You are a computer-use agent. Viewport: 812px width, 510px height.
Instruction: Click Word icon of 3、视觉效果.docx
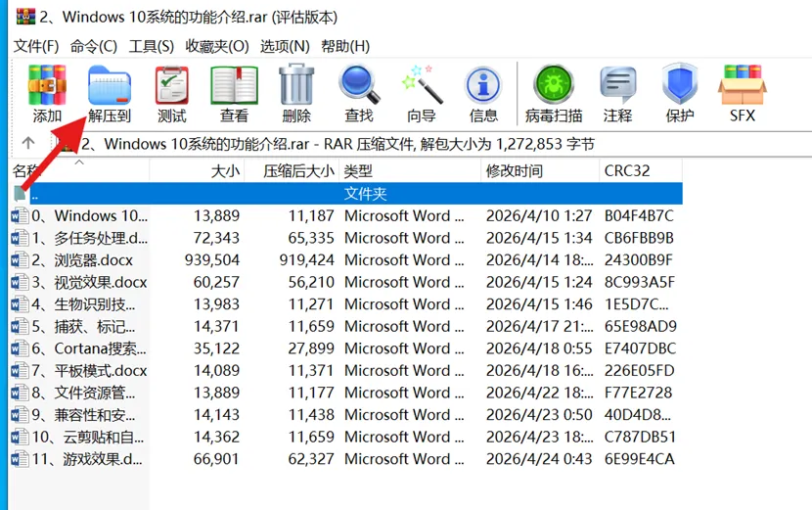pos(20,282)
